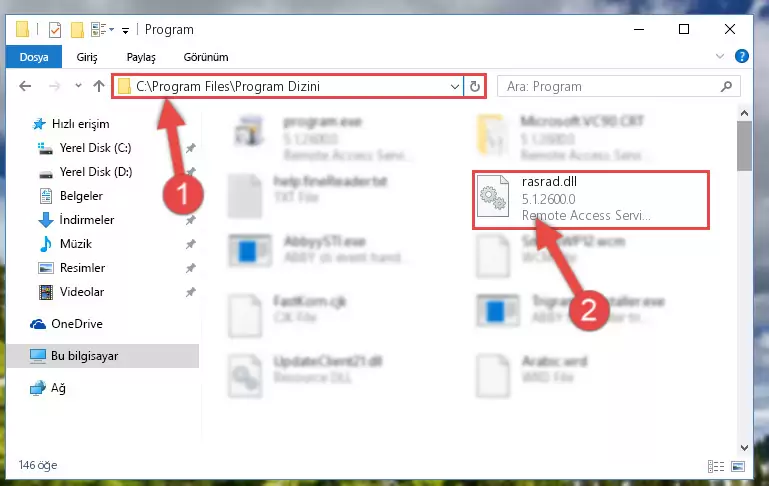Open the Dosya menu tab
The height and width of the screenshot is (486, 769).
(x=34, y=57)
